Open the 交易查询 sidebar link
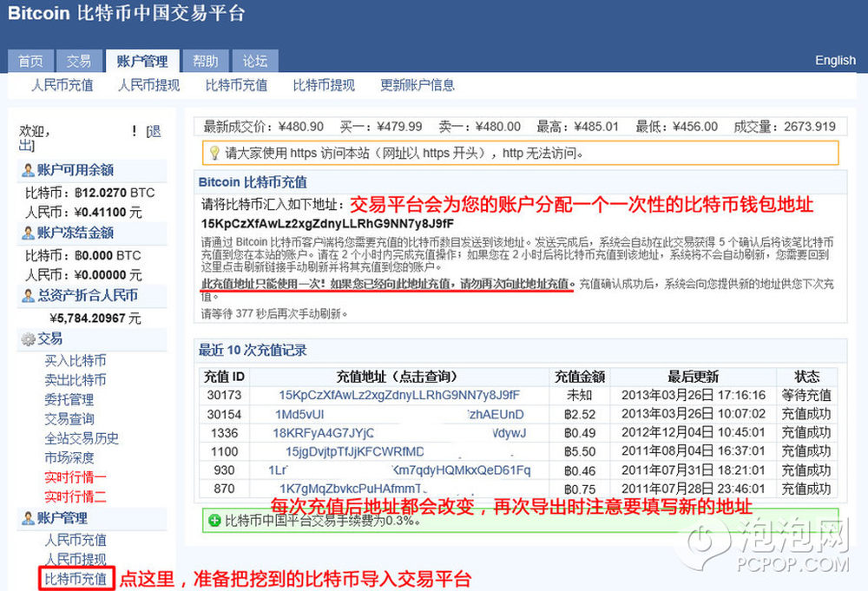 pyautogui.click(x=69, y=419)
